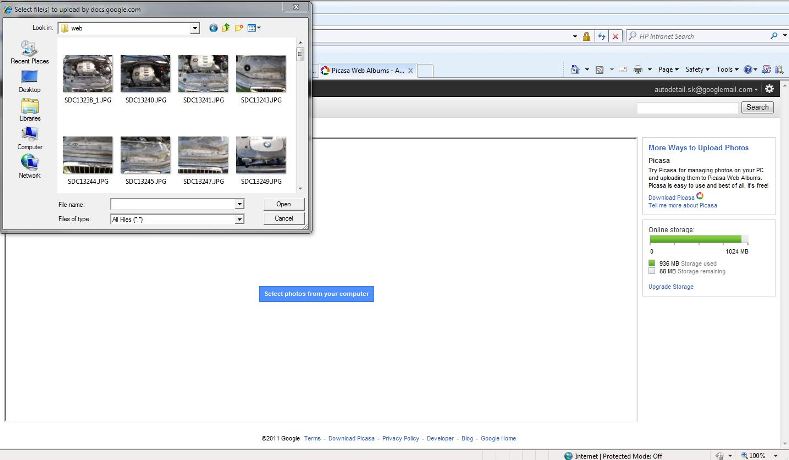The height and width of the screenshot is (460, 789).
Task: Click the red stop loading icon
Action: [x=615, y=36]
